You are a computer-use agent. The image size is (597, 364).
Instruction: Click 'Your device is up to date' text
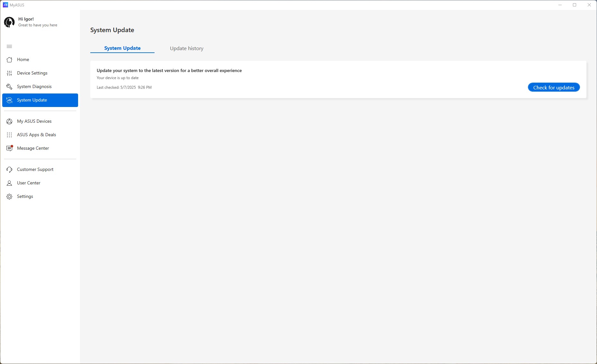pyautogui.click(x=118, y=78)
